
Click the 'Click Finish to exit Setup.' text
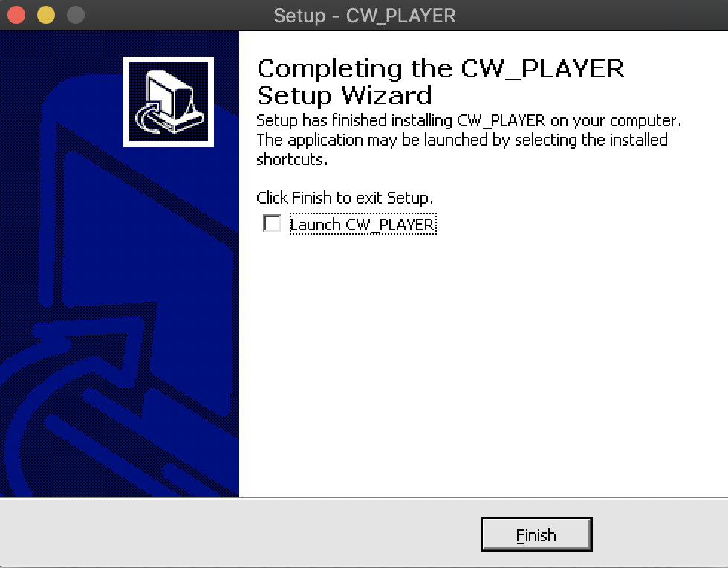pos(345,198)
